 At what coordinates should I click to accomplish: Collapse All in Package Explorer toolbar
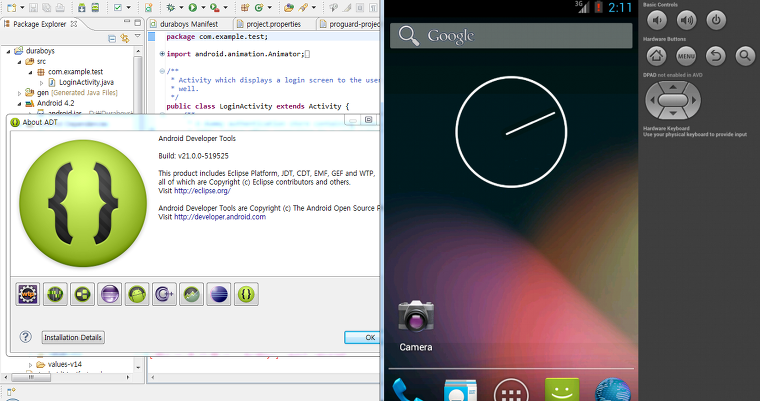click(112, 38)
